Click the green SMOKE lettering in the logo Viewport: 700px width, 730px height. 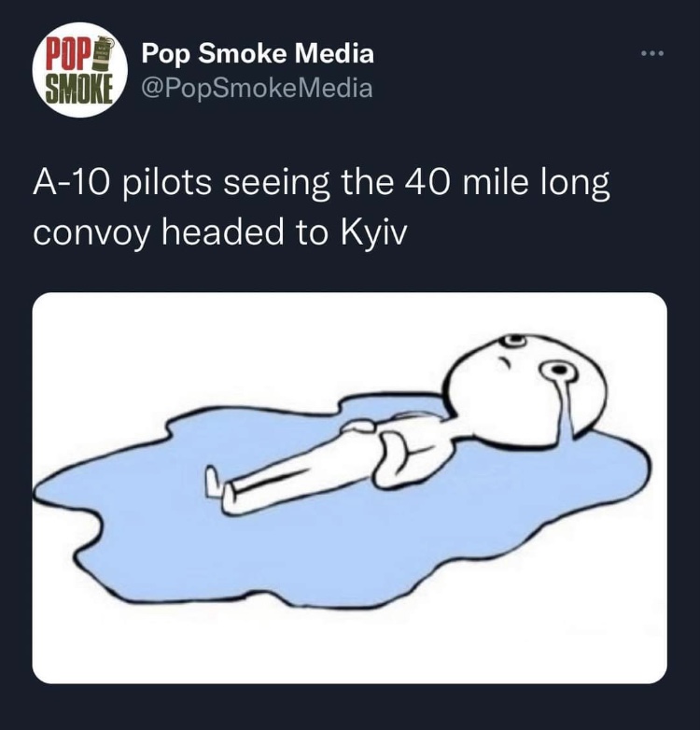(x=80, y=88)
